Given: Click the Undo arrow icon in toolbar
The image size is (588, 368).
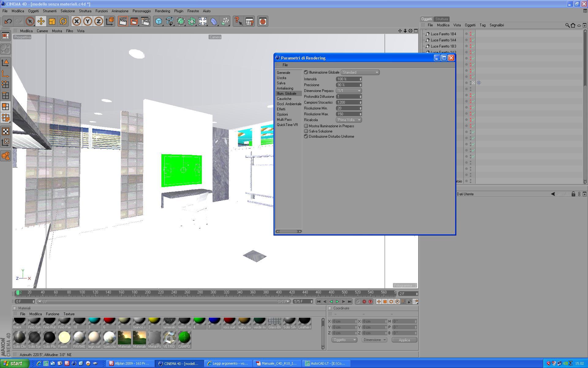Looking at the screenshot, I should pos(8,21).
